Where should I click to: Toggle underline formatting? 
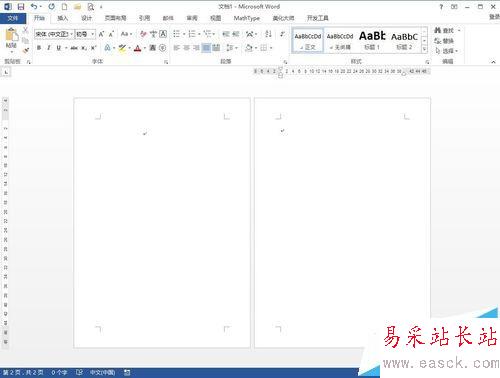coord(59,48)
